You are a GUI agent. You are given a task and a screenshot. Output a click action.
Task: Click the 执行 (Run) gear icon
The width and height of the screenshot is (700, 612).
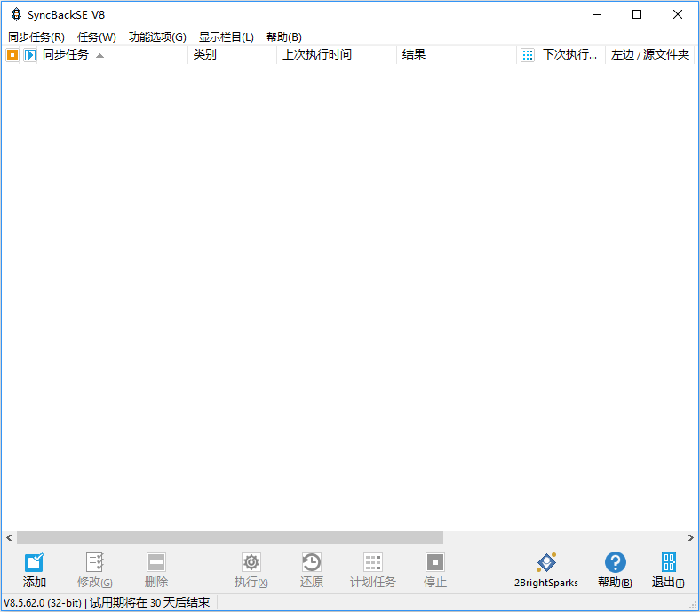(x=251, y=562)
